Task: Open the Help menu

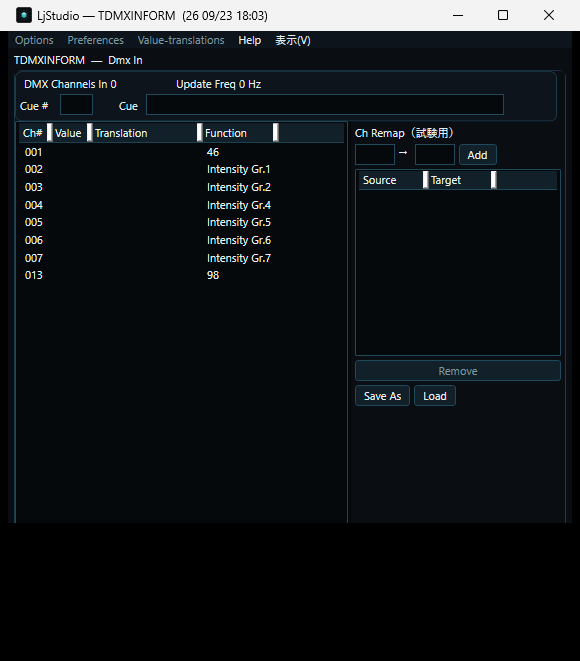Action: click(x=250, y=40)
